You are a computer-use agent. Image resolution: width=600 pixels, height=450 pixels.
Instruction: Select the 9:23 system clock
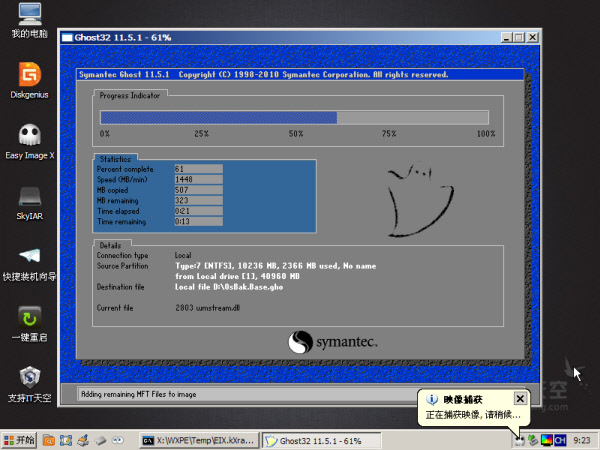tap(582, 440)
